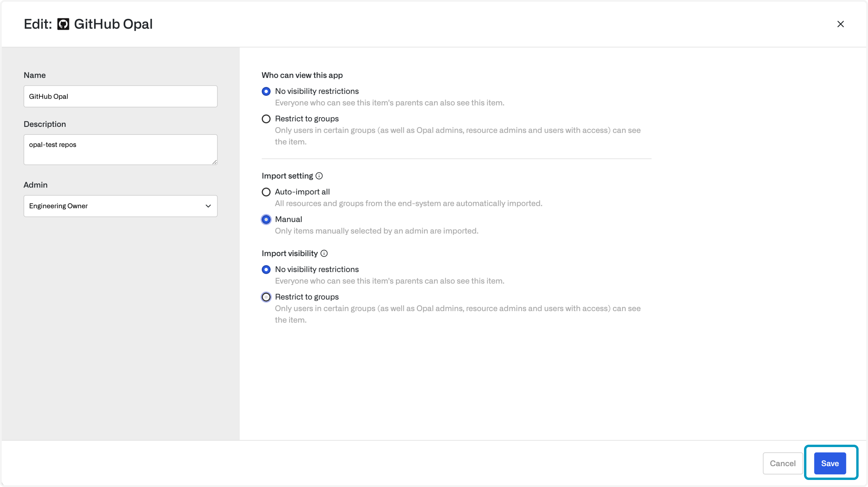Screen dimensions: 868x487
Task: Select the Manual import setting
Action: 266,219
